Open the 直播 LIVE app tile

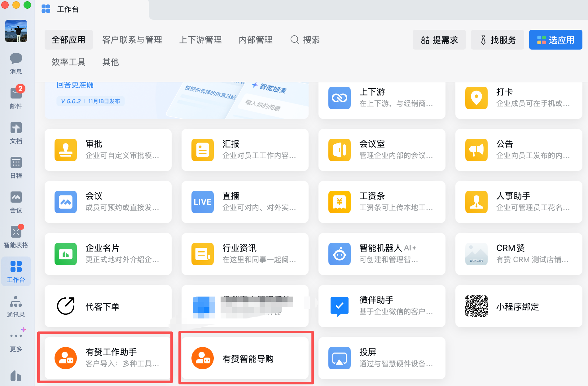pyautogui.click(x=245, y=202)
